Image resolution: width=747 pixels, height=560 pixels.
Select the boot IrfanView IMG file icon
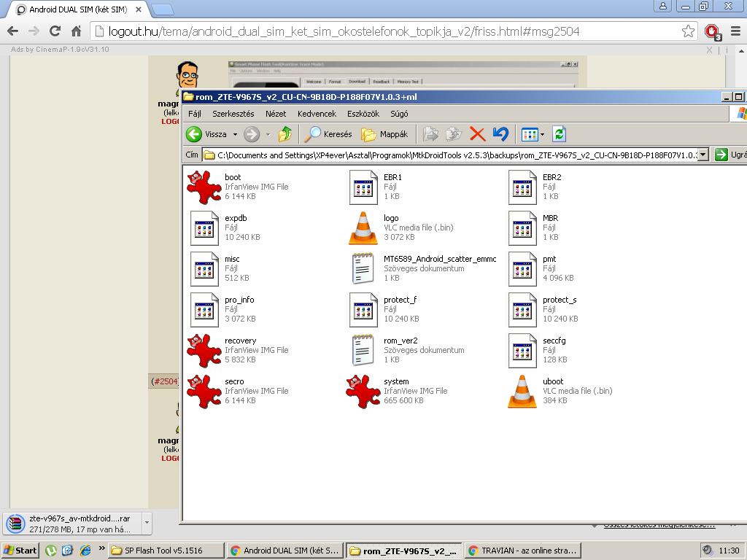tap(204, 187)
